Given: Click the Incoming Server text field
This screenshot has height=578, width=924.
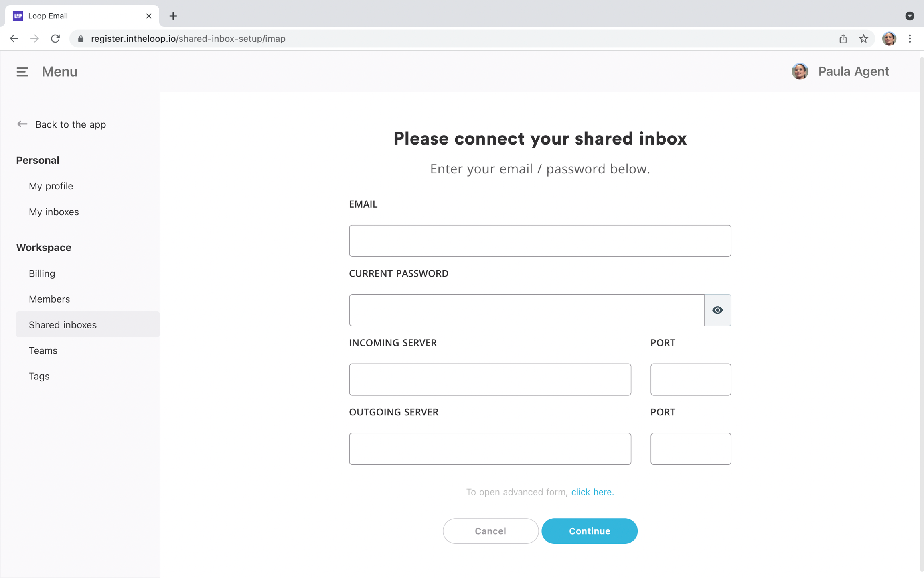Looking at the screenshot, I should (x=490, y=380).
